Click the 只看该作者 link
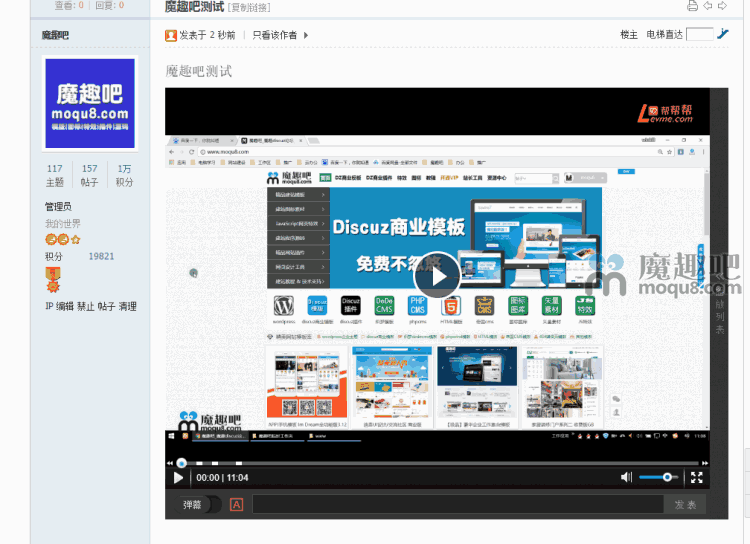Viewport: 750px width, 544px height. pyautogui.click(x=275, y=35)
